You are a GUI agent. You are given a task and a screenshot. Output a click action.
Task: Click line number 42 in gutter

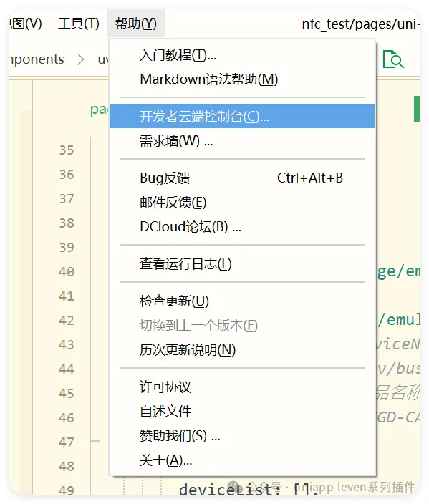(67, 320)
